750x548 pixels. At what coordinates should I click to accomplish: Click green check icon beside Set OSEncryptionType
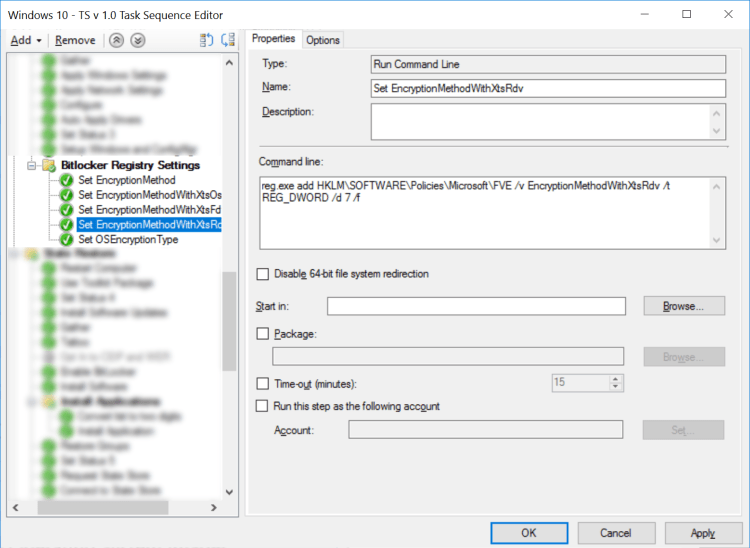[x=66, y=240]
